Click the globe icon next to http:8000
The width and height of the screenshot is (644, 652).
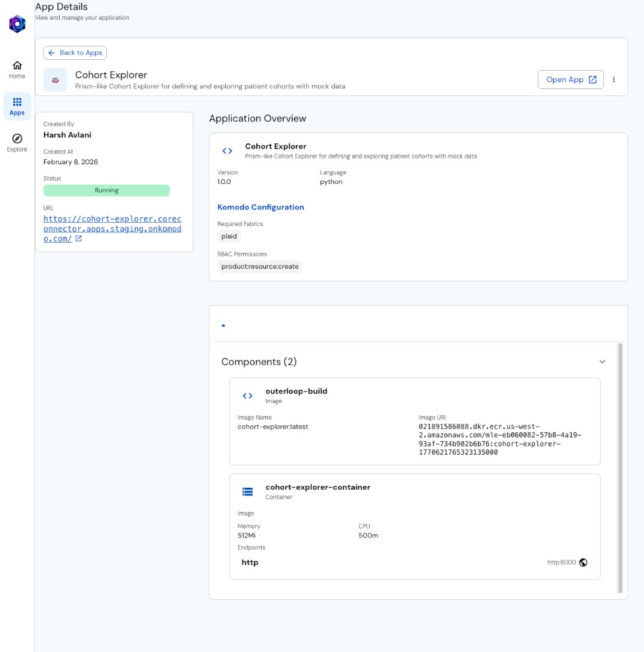[x=584, y=562]
